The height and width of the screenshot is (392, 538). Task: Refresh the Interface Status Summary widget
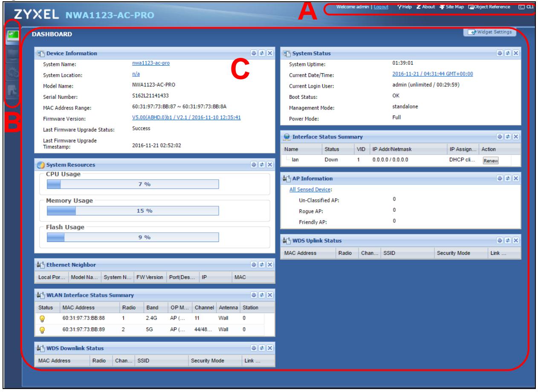(x=509, y=137)
